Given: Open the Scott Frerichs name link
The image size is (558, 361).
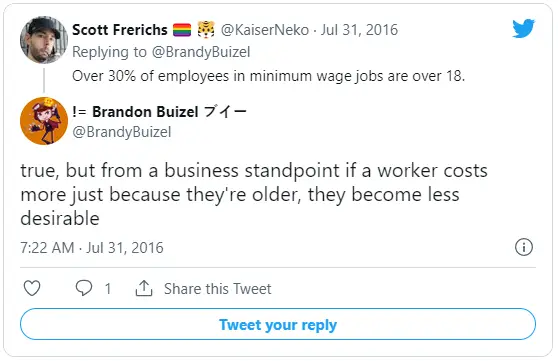Looking at the screenshot, I should (120, 30).
